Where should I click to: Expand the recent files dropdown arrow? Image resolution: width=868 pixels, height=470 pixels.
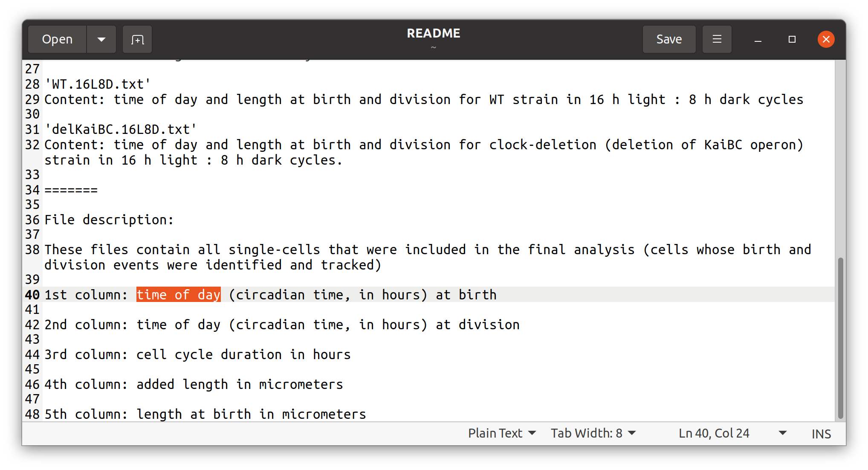coord(101,39)
